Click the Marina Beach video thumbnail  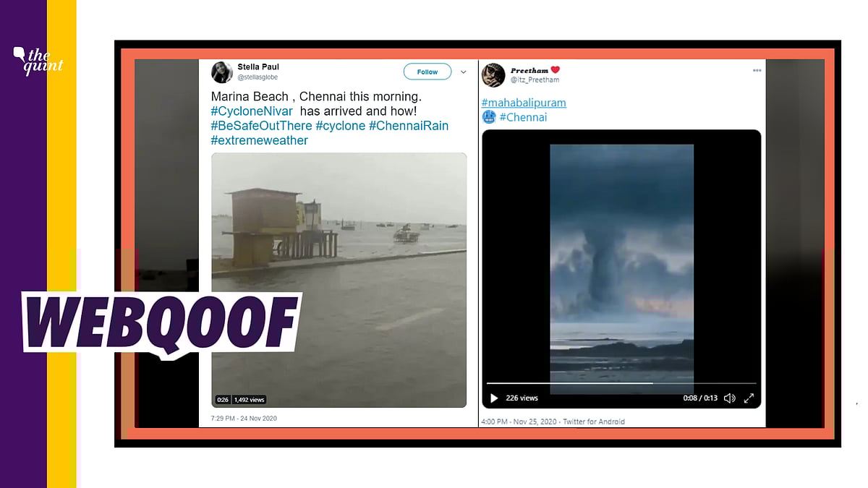pyautogui.click(x=339, y=280)
